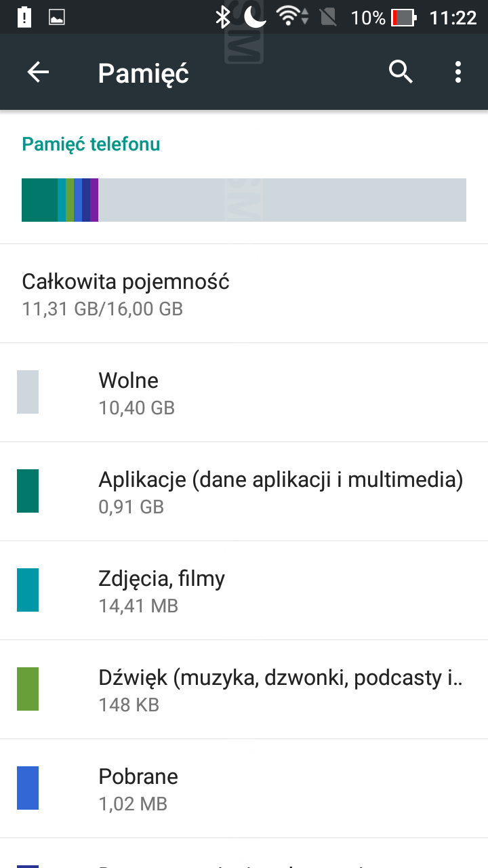Tap the no-SIM card status icon
488x868 pixels.
[329, 18]
